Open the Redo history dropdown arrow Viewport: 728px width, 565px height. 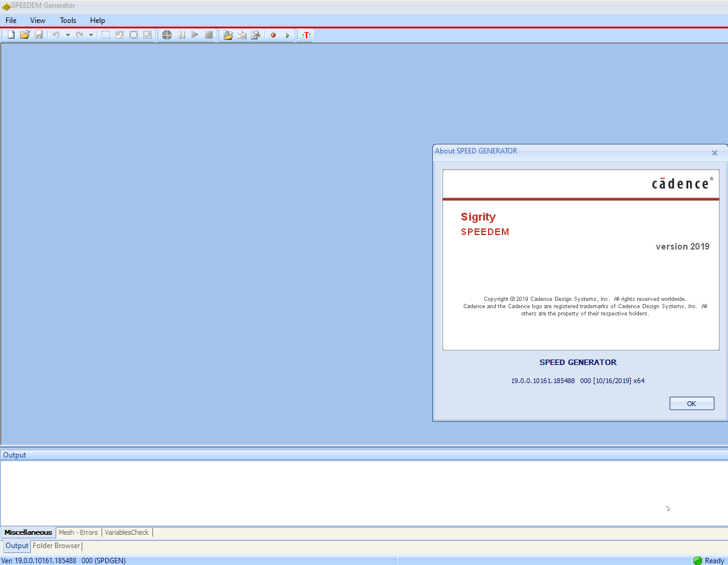pos(91,35)
